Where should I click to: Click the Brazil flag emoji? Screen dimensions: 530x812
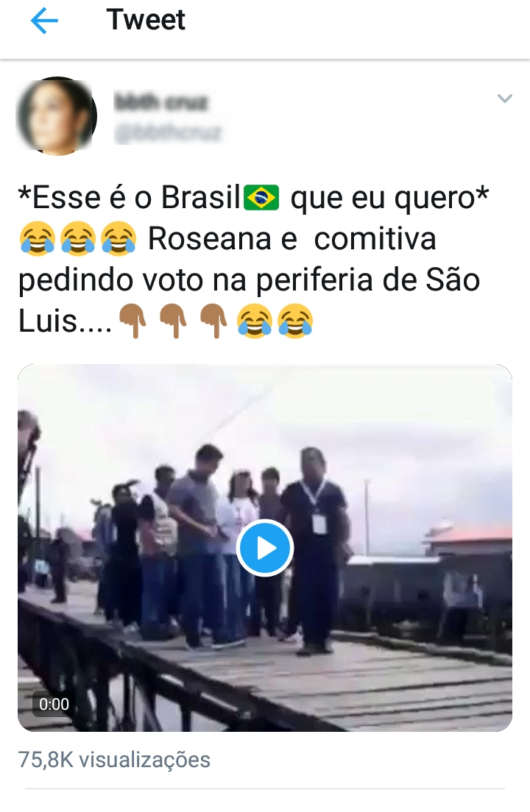(261, 197)
